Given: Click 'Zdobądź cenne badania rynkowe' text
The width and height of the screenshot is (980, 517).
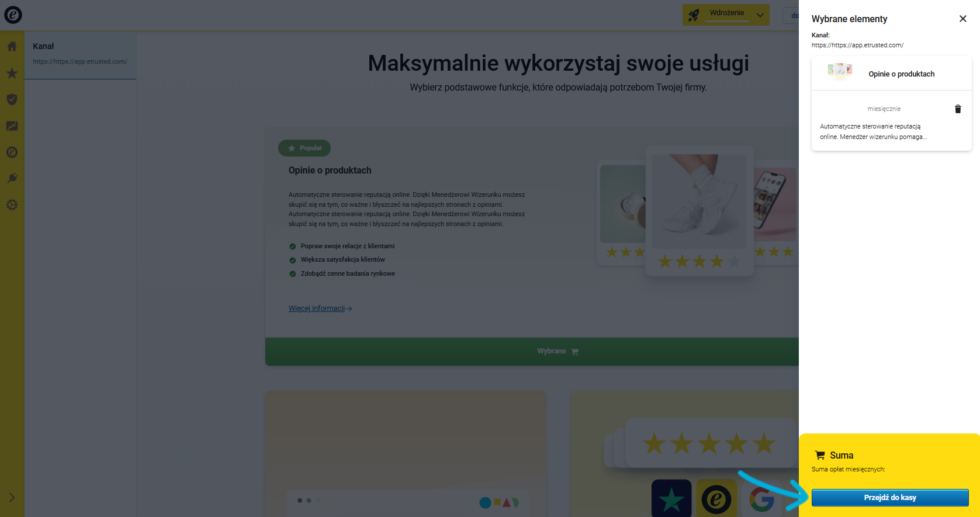Looking at the screenshot, I should [348, 273].
